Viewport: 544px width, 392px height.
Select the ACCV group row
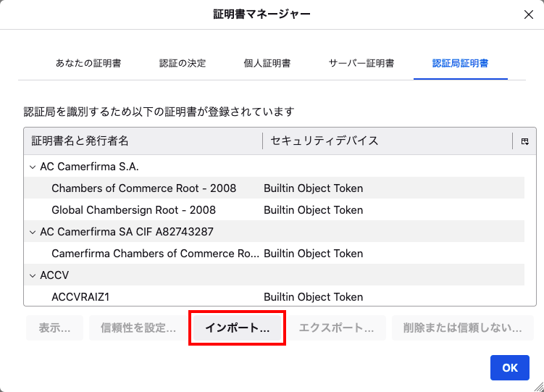click(x=275, y=275)
